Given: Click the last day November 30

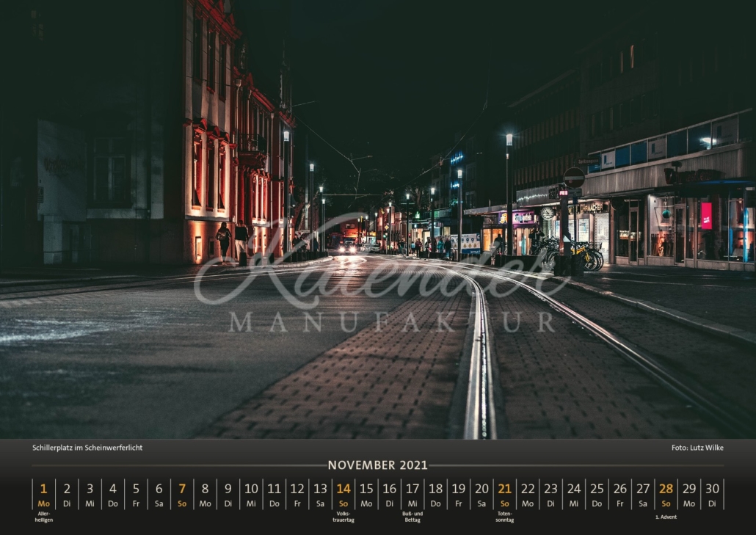Looking at the screenshot, I should coord(712,495).
